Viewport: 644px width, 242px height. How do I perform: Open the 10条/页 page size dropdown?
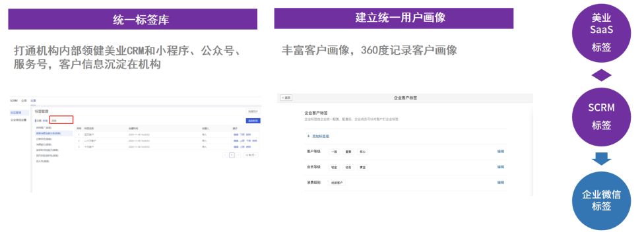pyautogui.click(x=251, y=155)
